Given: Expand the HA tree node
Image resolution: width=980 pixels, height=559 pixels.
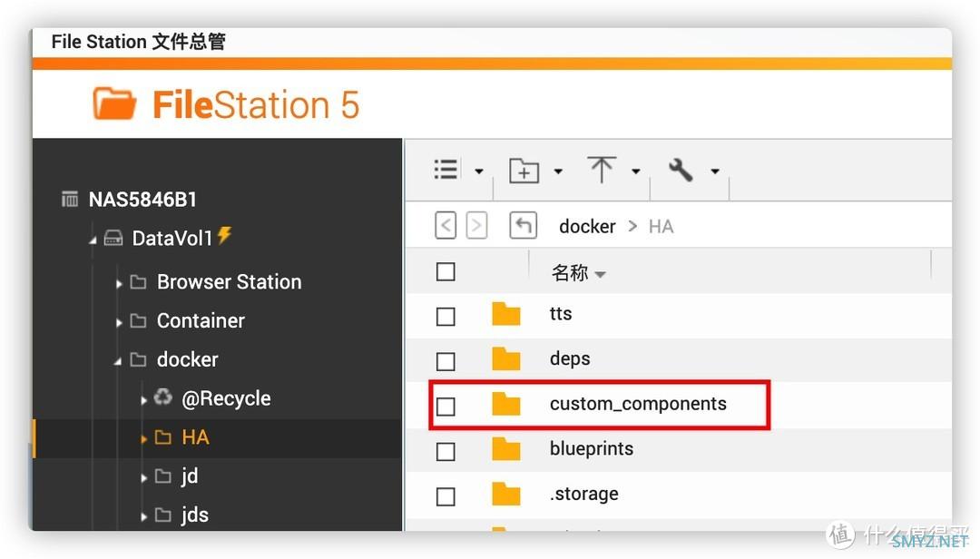Looking at the screenshot, I should pos(143,439).
